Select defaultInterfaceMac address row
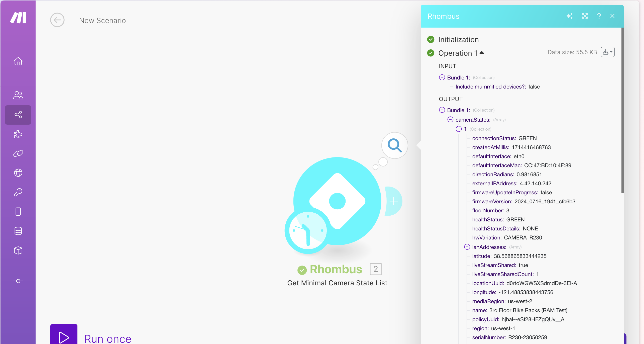Screen dimensions: 644x344 [522, 165]
